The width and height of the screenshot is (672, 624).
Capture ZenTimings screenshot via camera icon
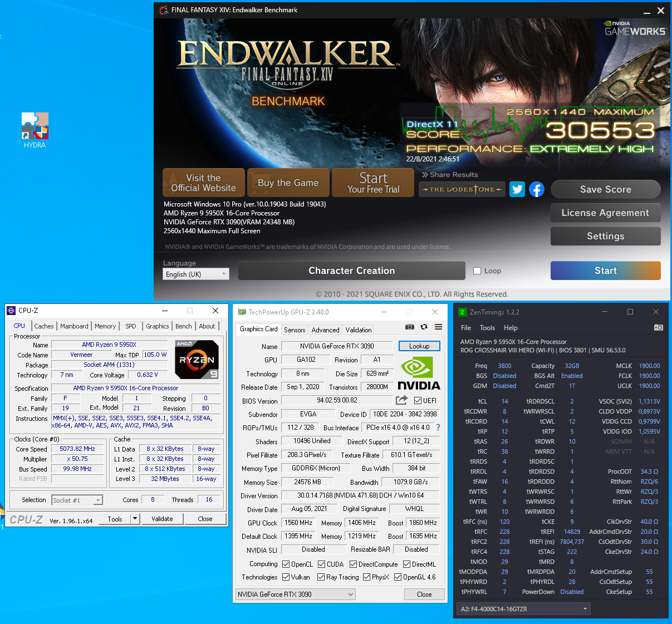coord(658,327)
